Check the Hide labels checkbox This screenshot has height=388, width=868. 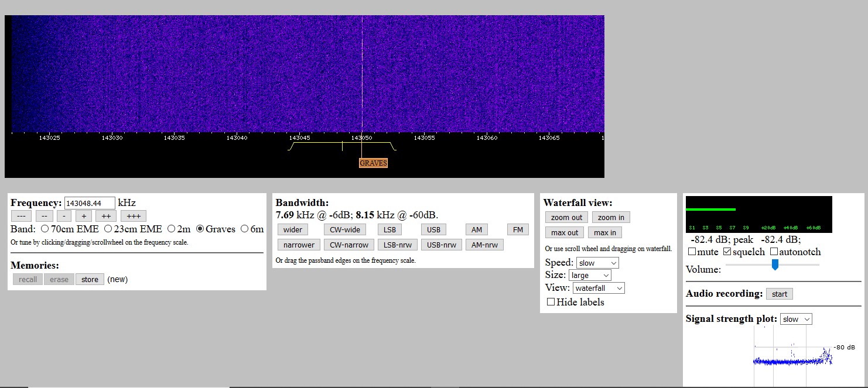point(551,302)
